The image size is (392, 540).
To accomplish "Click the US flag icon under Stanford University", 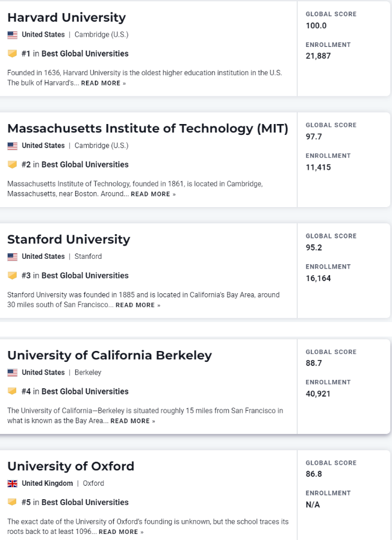I will click(x=12, y=256).
